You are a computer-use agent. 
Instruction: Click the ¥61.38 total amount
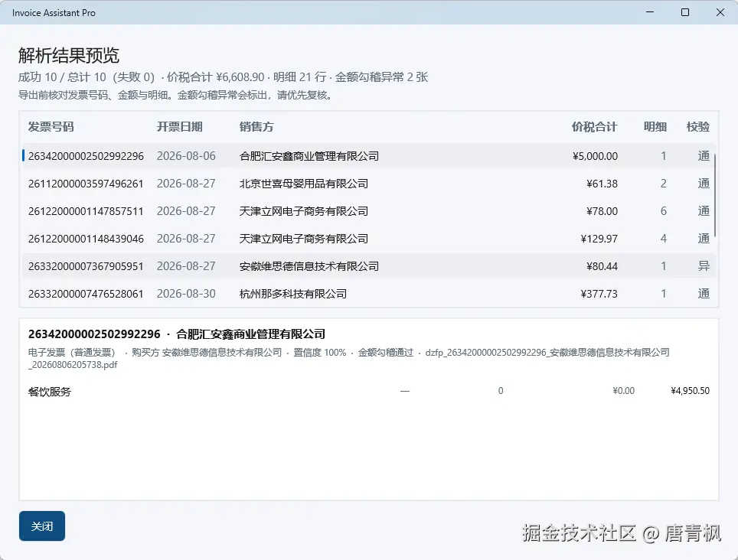coord(602,184)
